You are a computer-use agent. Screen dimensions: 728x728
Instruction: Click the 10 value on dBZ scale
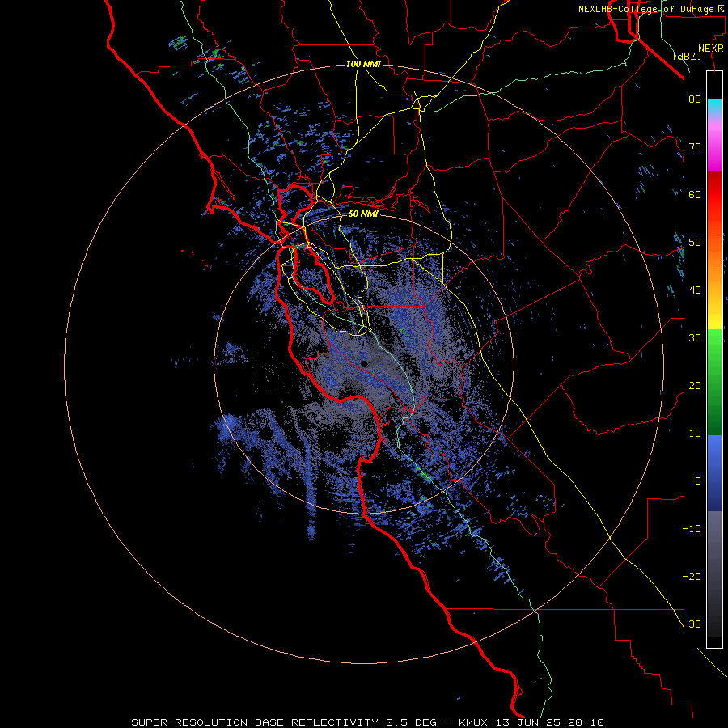coord(695,434)
